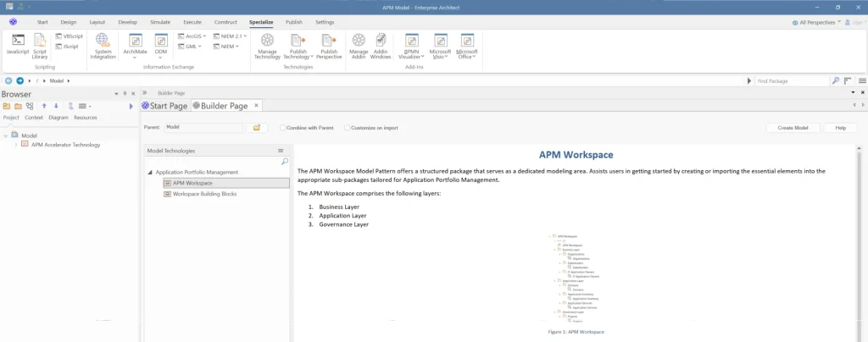Click the Parent input field
Image resolution: width=868 pixels, height=342 pixels.
coord(203,128)
